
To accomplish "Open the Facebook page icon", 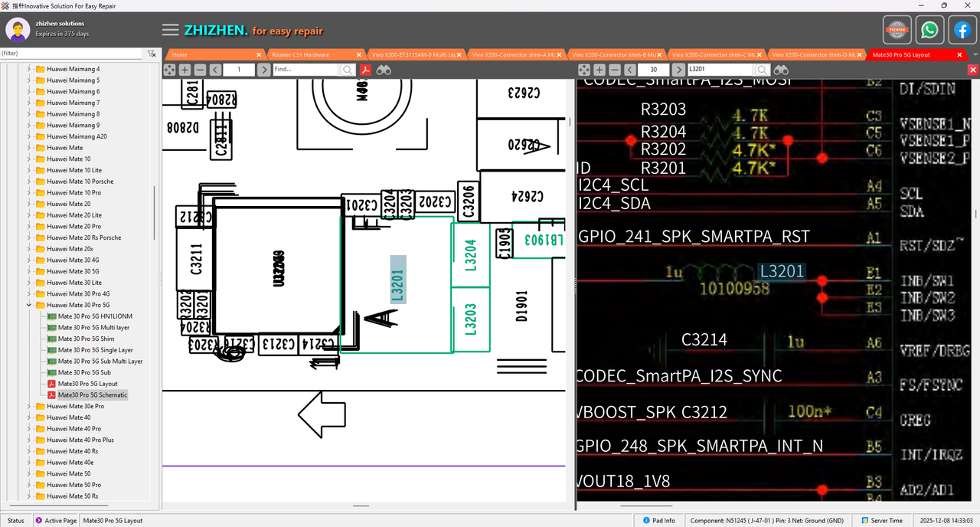I will click(962, 31).
